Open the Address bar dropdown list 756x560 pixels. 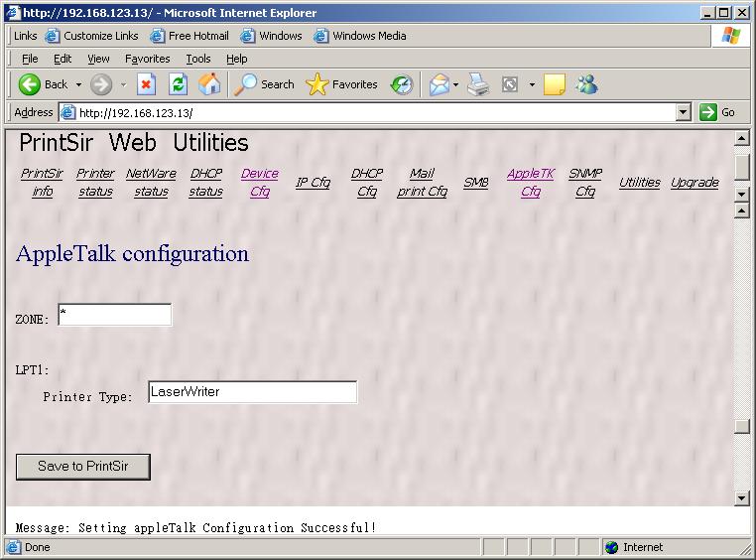683,112
